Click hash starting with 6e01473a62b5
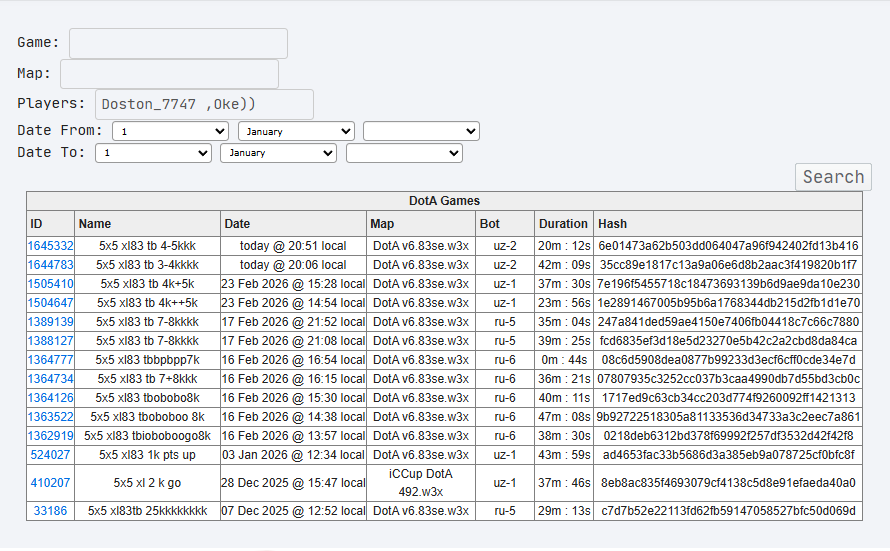This screenshot has width=890, height=551. [728, 246]
